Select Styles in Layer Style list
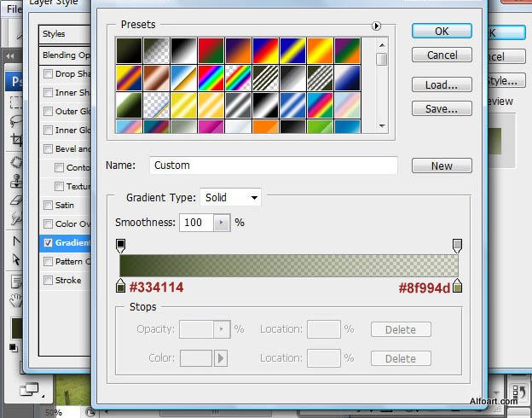 click(x=55, y=34)
